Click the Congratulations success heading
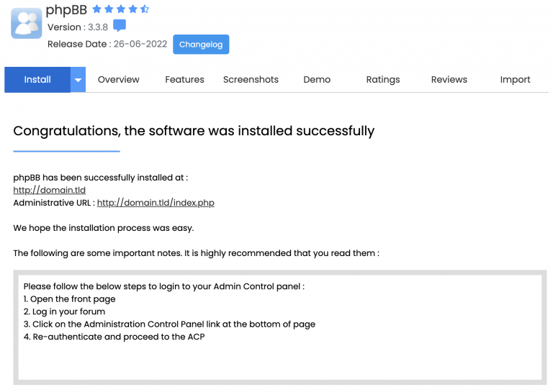 coord(194,131)
